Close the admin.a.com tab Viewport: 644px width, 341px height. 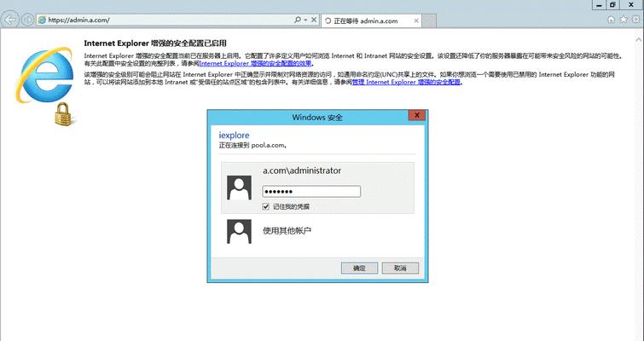click(x=416, y=21)
